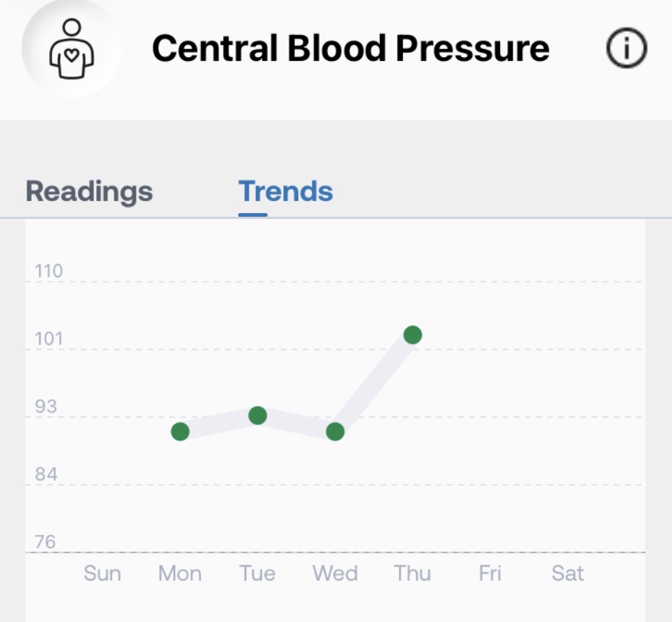Tap the 101 y-axis value
The width and height of the screenshot is (672, 622).
click(49, 339)
